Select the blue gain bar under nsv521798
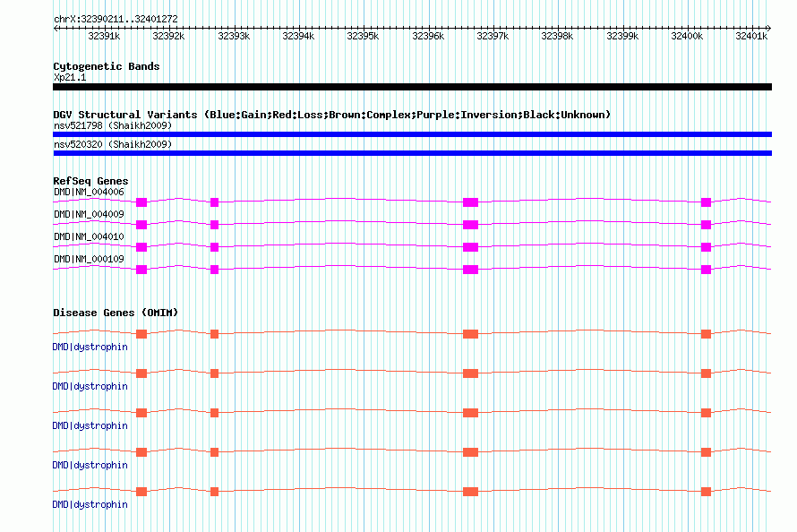Viewport: 797px width, 532px height. click(x=412, y=134)
